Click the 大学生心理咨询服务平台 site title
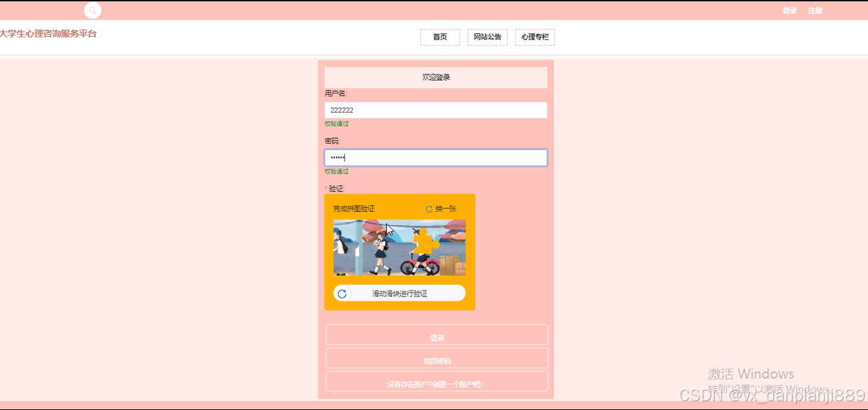Image resolution: width=868 pixels, height=410 pixels. click(x=48, y=33)
